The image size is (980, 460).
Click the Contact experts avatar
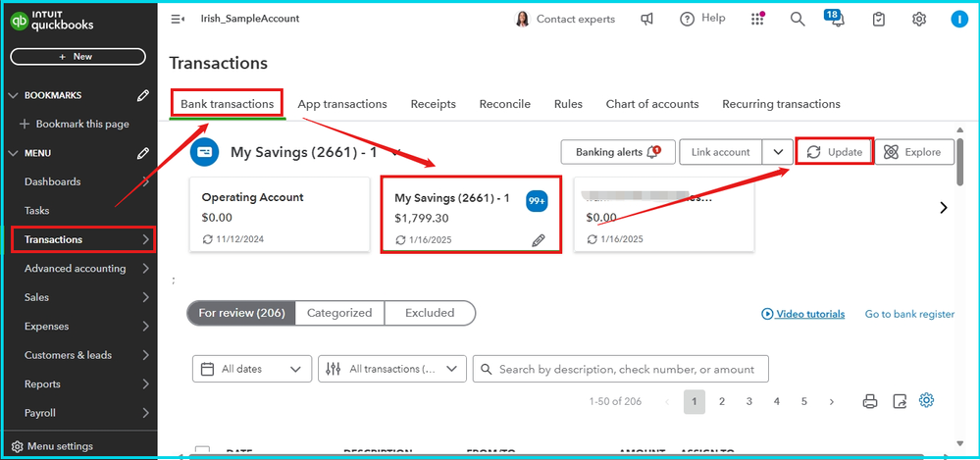point(521,20)
